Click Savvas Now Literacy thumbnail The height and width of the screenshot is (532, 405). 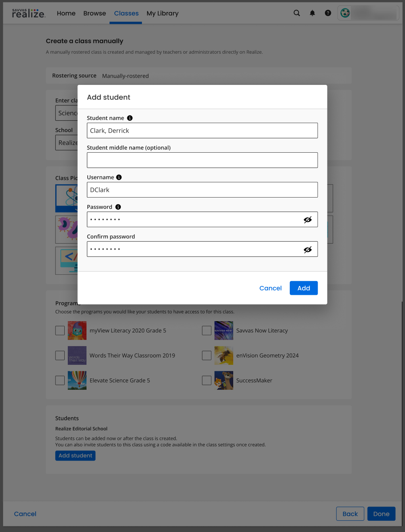(224, 330)
